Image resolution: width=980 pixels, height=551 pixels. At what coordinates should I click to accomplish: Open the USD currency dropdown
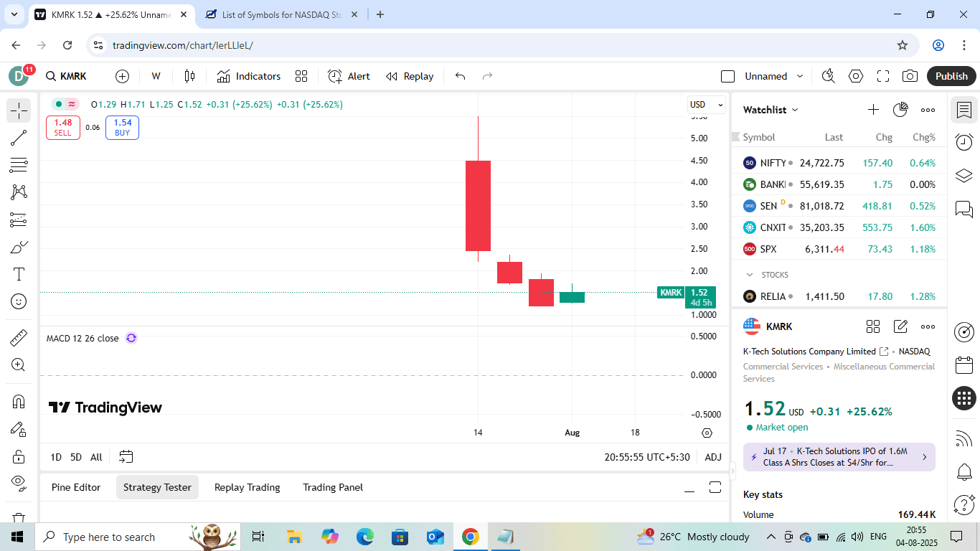(x=707, y=105)
